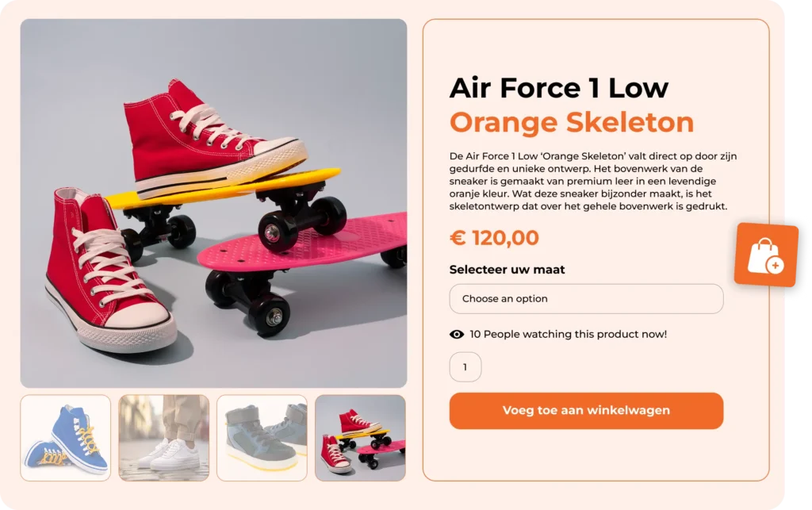Click the € 120,00 price
Image resolution: width=812 pixels, height=510 pixels.
pos(494,238)
